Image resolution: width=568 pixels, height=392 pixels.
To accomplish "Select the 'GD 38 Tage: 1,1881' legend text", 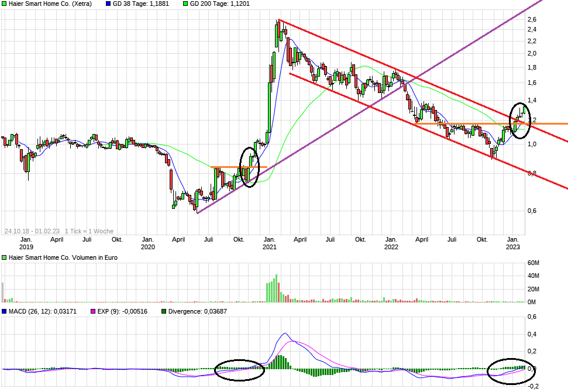I will (141, 4).
